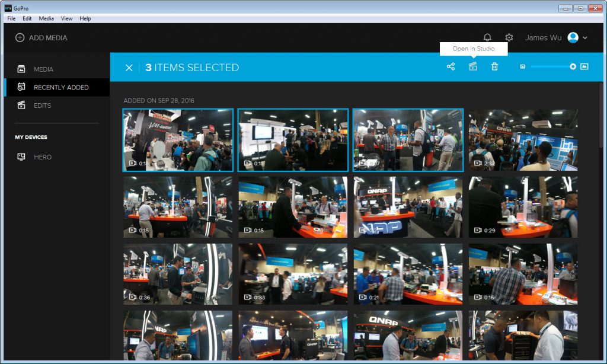
Task: Click the small thumbnail size icon
Action: [523, 67]
